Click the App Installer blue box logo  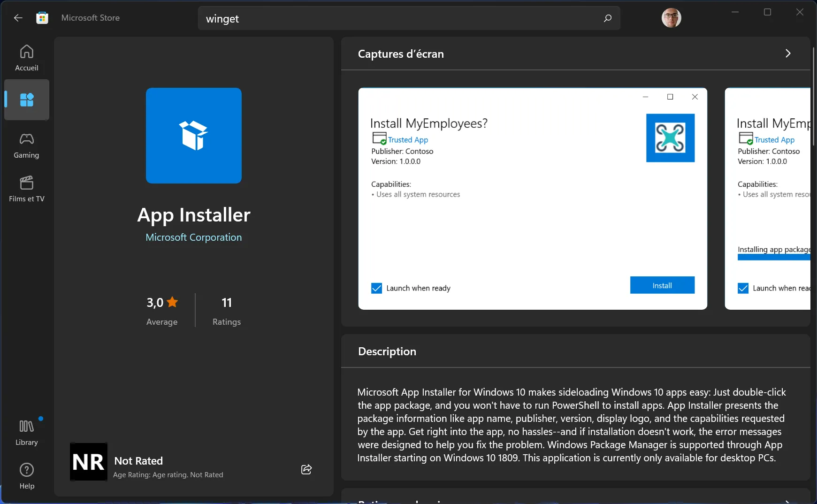tap(194, 136)
